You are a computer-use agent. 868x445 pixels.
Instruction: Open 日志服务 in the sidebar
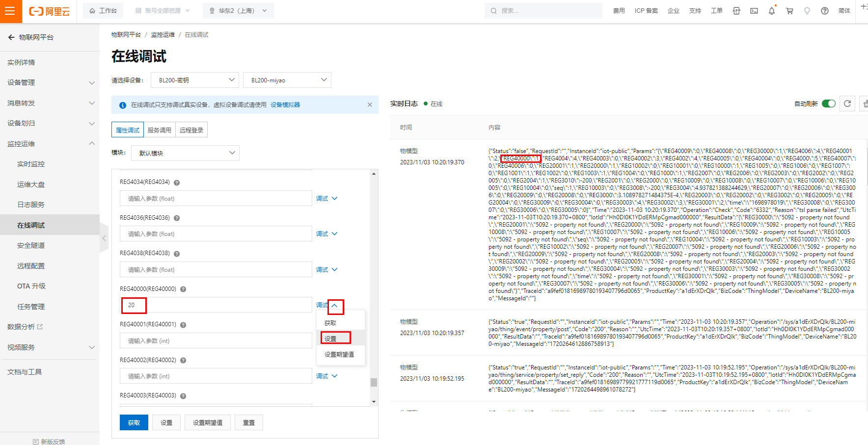[x=31, y=205]
